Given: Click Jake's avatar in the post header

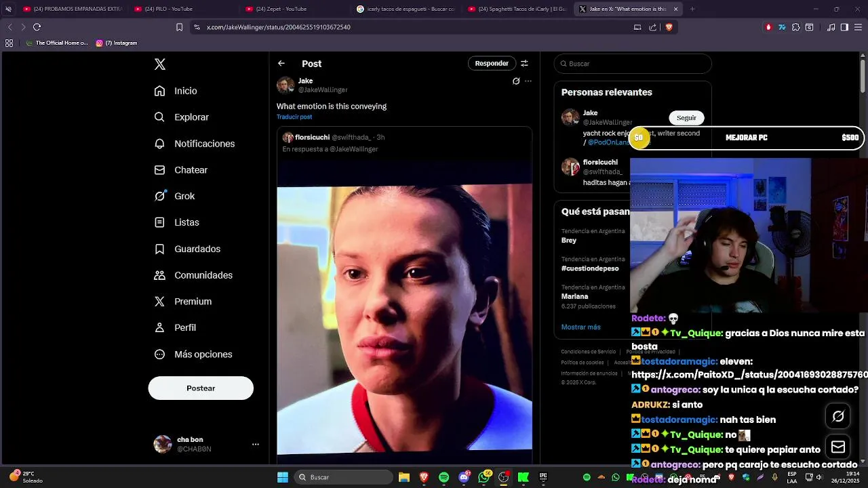Looking at the screenshot, I should [x=285, y=85].
